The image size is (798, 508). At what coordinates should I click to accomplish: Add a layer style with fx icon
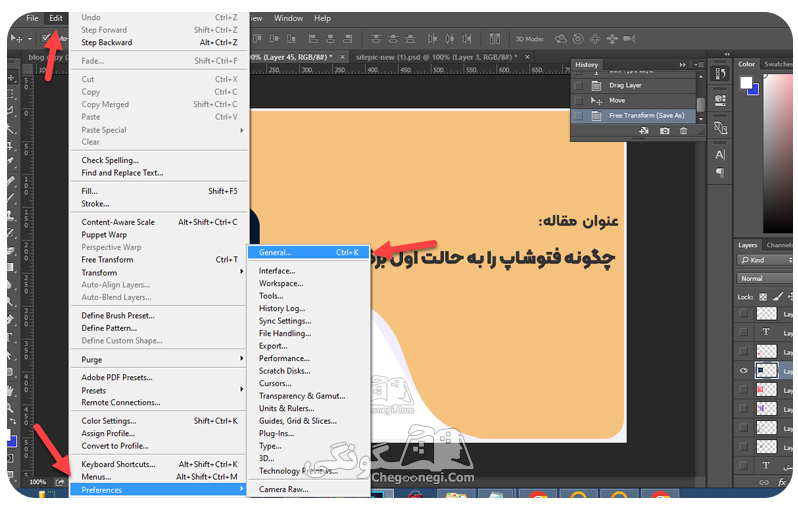[782, 482]
